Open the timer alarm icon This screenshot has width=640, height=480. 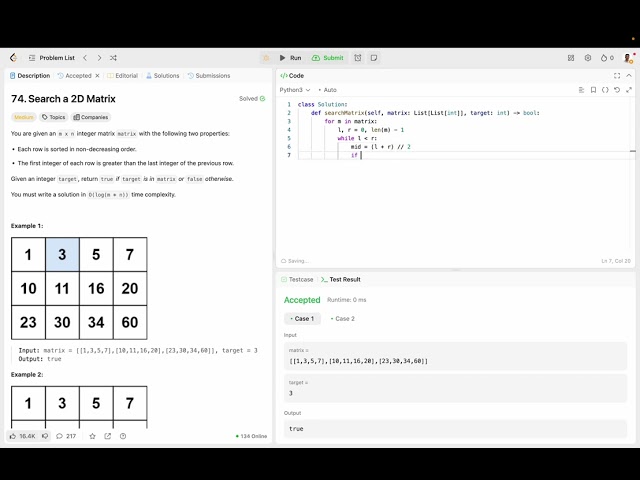click(x=358, y=58)
